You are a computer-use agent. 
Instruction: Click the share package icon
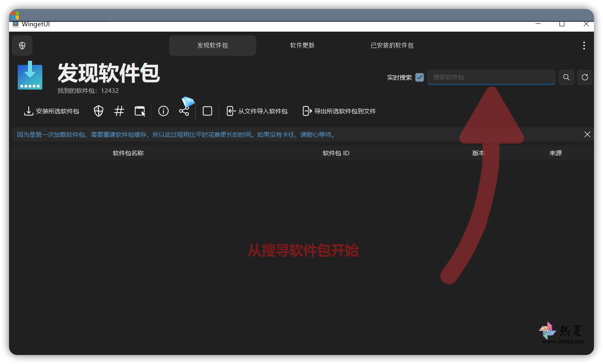184,111
